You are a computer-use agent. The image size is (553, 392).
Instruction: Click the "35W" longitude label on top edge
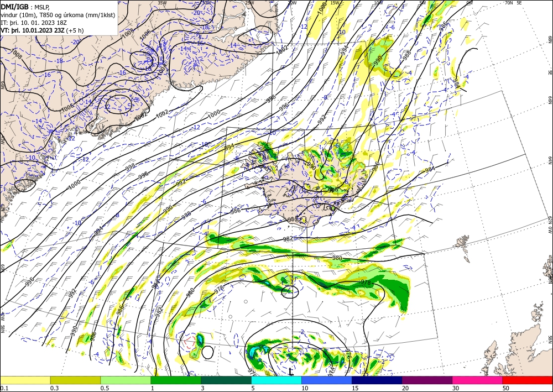(162, 3)
